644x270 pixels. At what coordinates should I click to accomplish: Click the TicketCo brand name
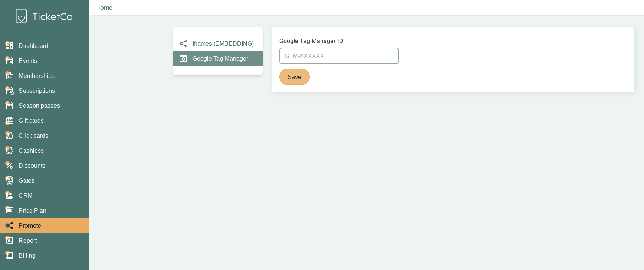click(52, 16)
